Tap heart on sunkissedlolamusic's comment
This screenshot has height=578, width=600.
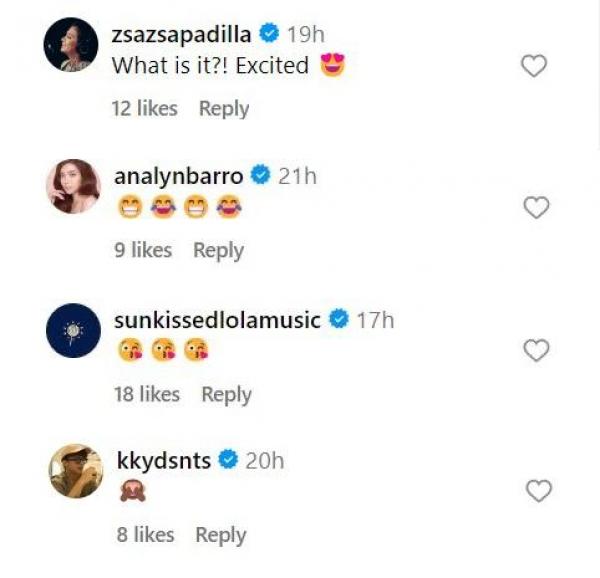click(x=537, y=350)
